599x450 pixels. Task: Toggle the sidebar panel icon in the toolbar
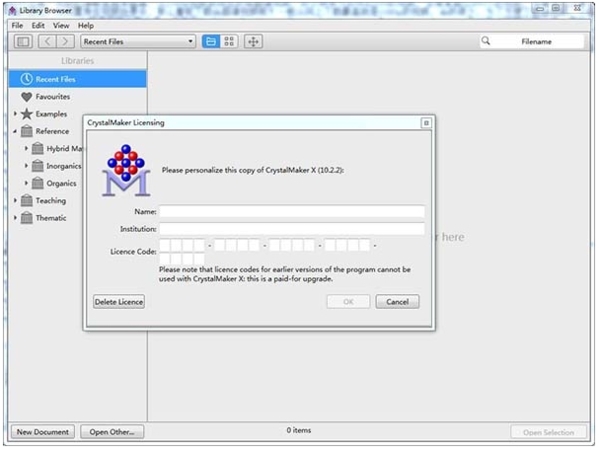coord(23,41)
